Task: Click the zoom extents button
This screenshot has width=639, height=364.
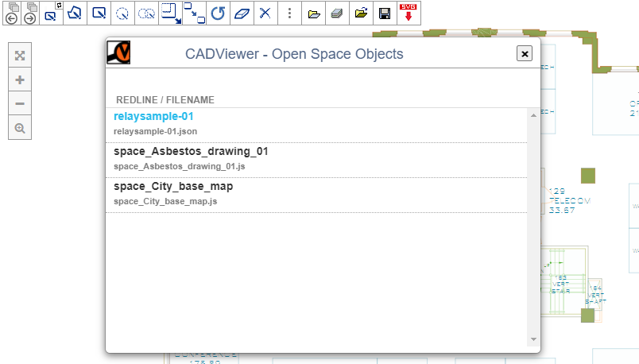Action: pos(20,56)
